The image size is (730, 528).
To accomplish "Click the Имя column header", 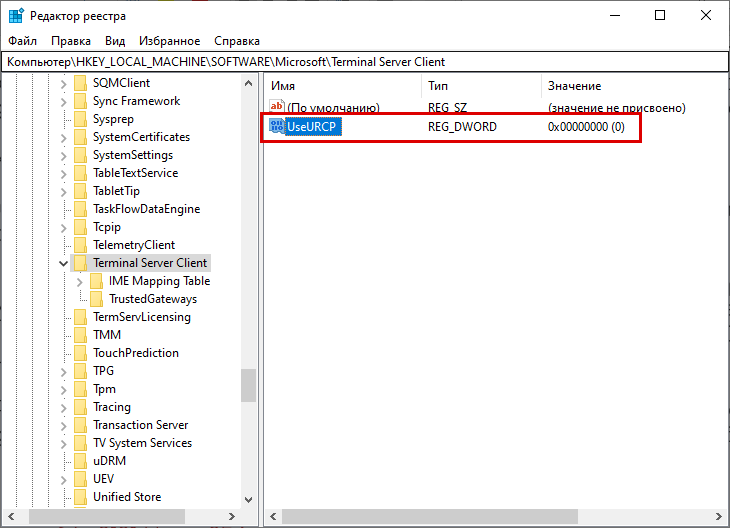I will point(343,86).
